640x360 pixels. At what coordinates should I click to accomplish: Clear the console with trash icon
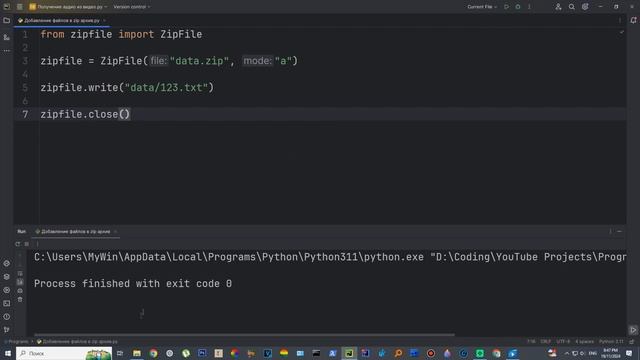20,300
